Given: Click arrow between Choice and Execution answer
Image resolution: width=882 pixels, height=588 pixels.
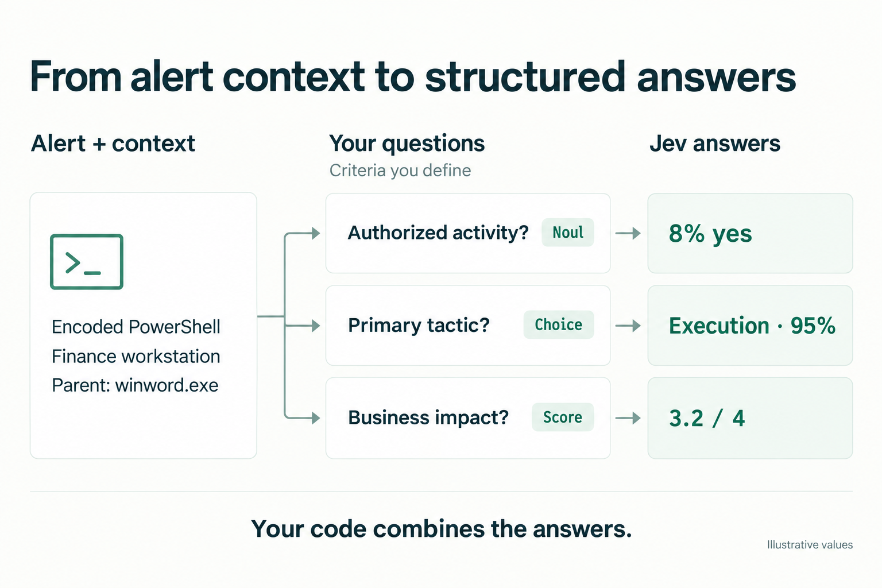Looking at the screenshot, I should (628, 326).
